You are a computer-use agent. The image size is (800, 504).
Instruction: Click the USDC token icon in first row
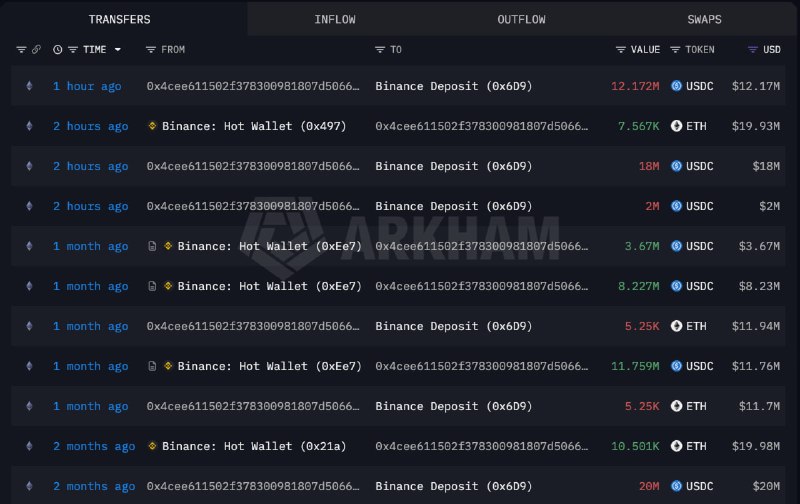(x=677, y=86)
